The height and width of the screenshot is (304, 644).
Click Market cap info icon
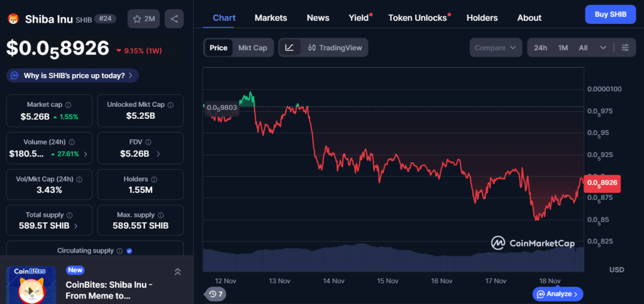68,105
